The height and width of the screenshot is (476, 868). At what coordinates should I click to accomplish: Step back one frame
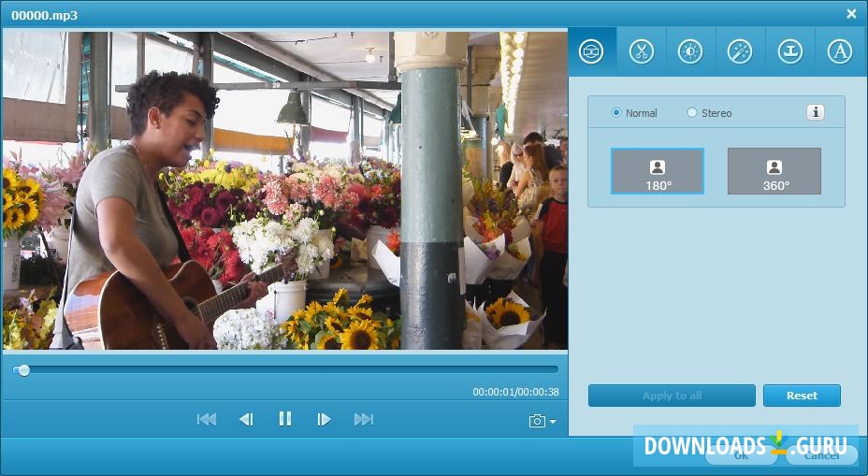coord(246,420)
